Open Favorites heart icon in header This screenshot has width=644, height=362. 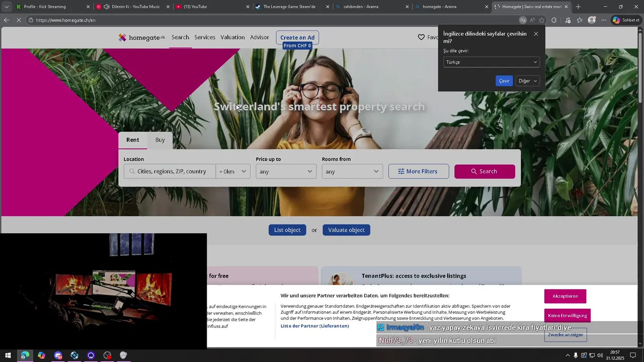pos(422,37)
